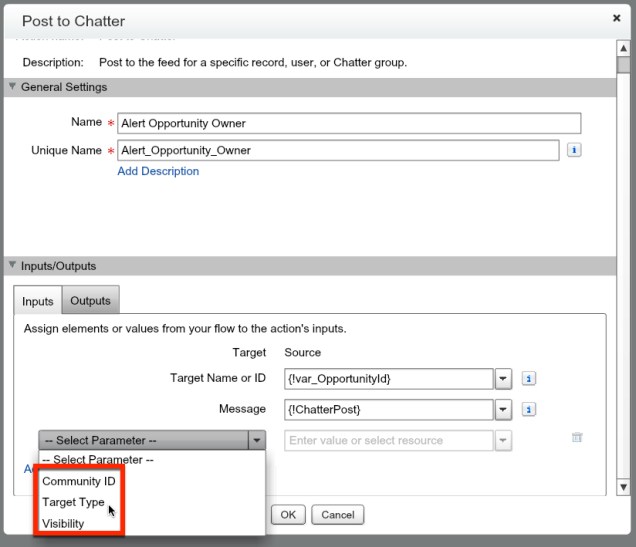Close the Post to Chatter dialog
The width and height of the screenshot is (636, 547).
click(617, 18)
